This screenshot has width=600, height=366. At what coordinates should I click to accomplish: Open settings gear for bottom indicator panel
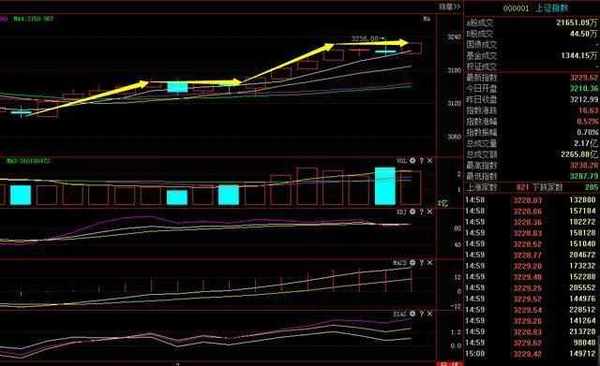[412, 314]
